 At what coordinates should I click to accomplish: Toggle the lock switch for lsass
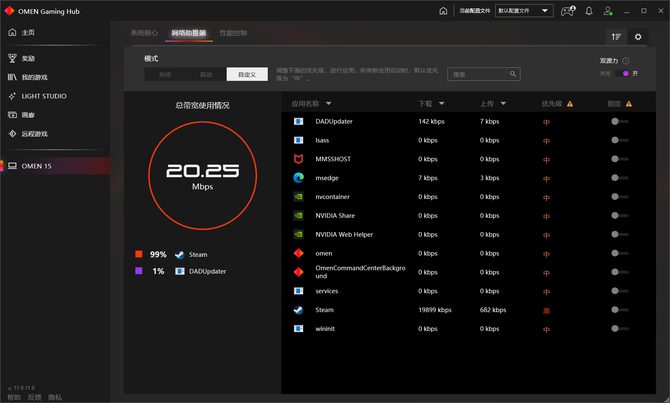click(620, 140)
